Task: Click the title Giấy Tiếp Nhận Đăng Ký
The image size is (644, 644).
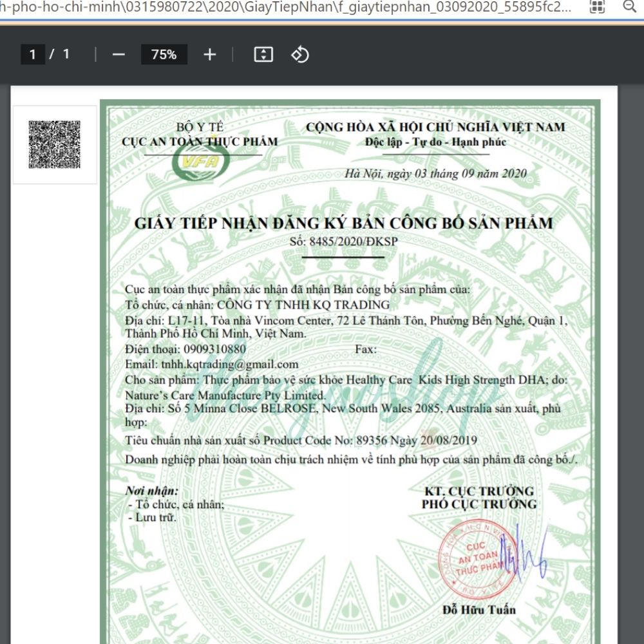Action: 343,223
